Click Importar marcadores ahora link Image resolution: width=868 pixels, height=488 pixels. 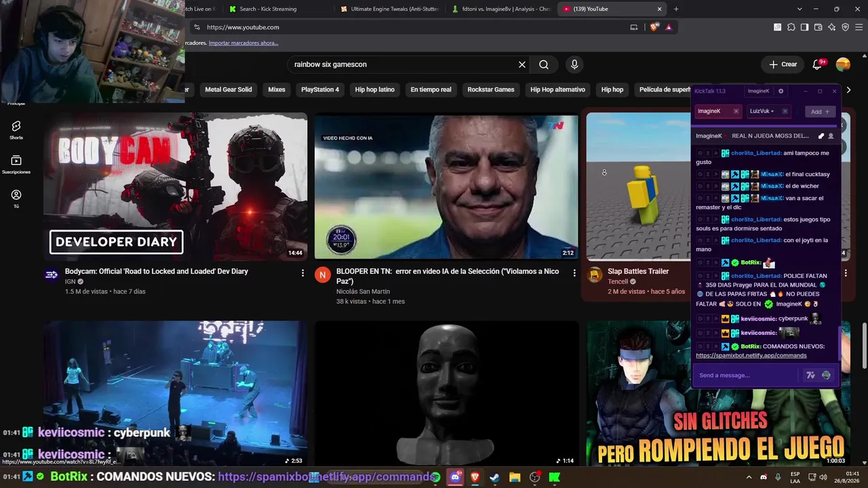[243, 43]
